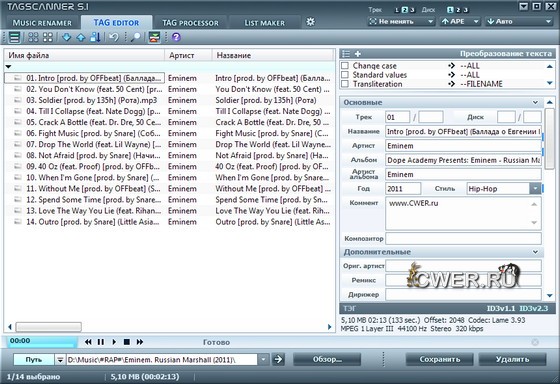
Task: Open settings gear next to List Maker
Action: point(310,22)
